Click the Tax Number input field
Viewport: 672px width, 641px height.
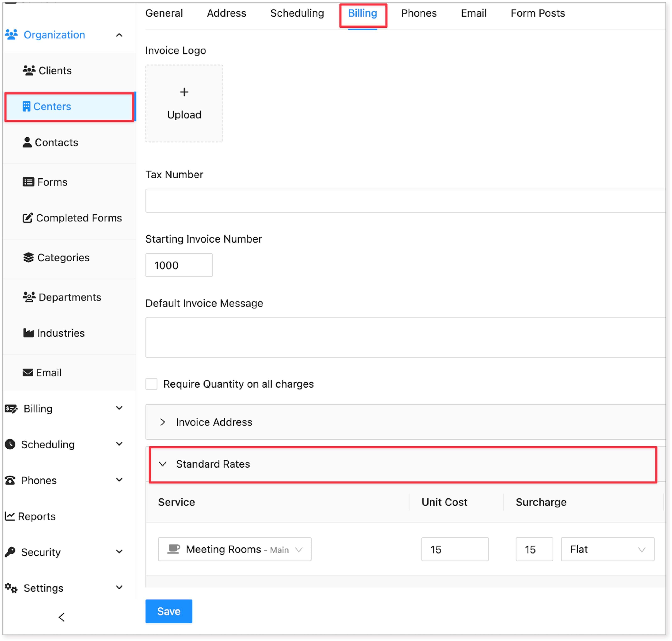click(405, 200)
